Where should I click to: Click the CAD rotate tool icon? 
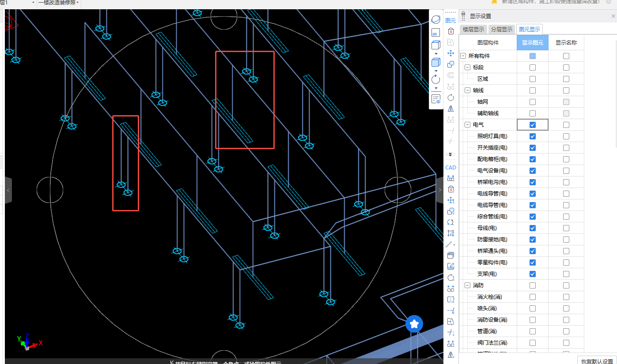[x=451, y=278]
